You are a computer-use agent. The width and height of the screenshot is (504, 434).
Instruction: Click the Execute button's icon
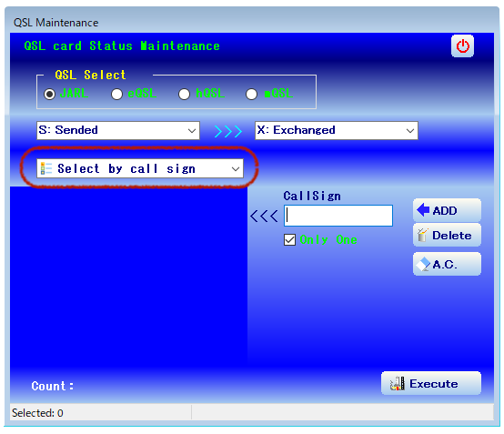[398, 383]
